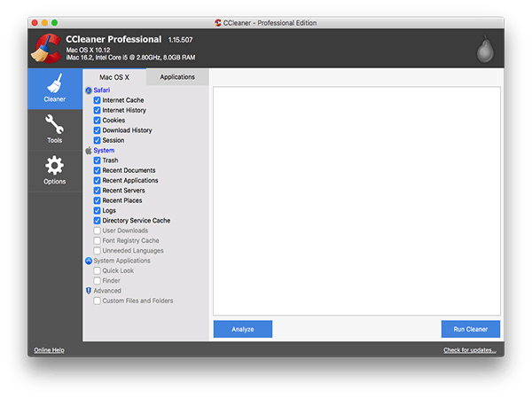This screenshot has height=399, width=532.
Task: Click the empty results pane
Action: pyautogui.click(x=356, y=201)
